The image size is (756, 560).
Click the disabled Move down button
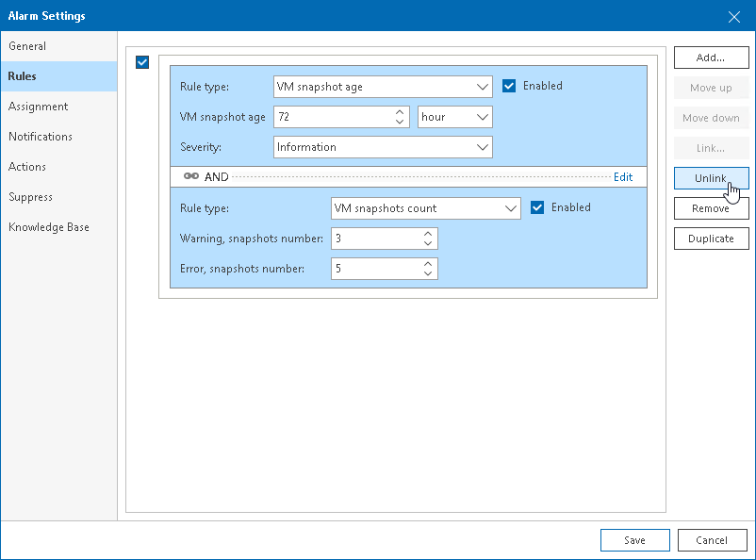pos(711,118)
